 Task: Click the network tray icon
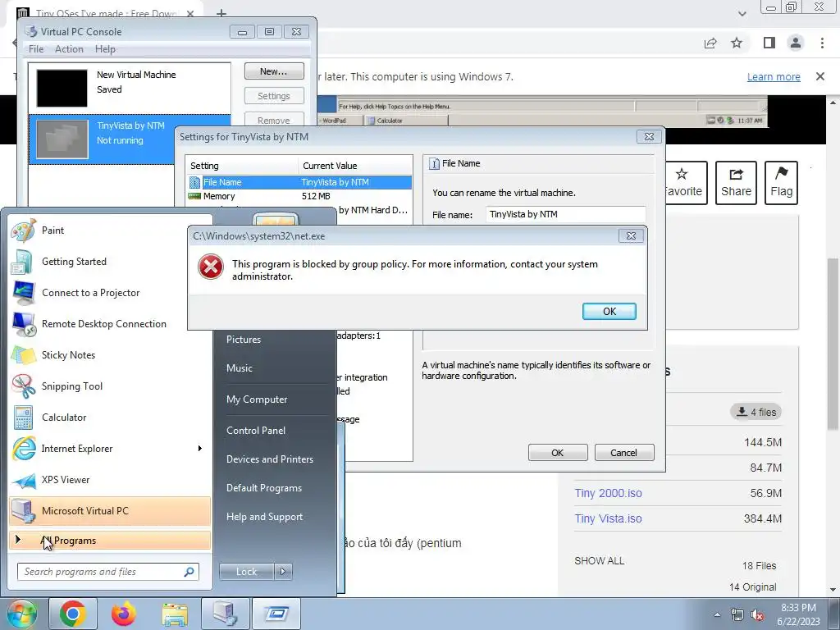tap(737, 615)
